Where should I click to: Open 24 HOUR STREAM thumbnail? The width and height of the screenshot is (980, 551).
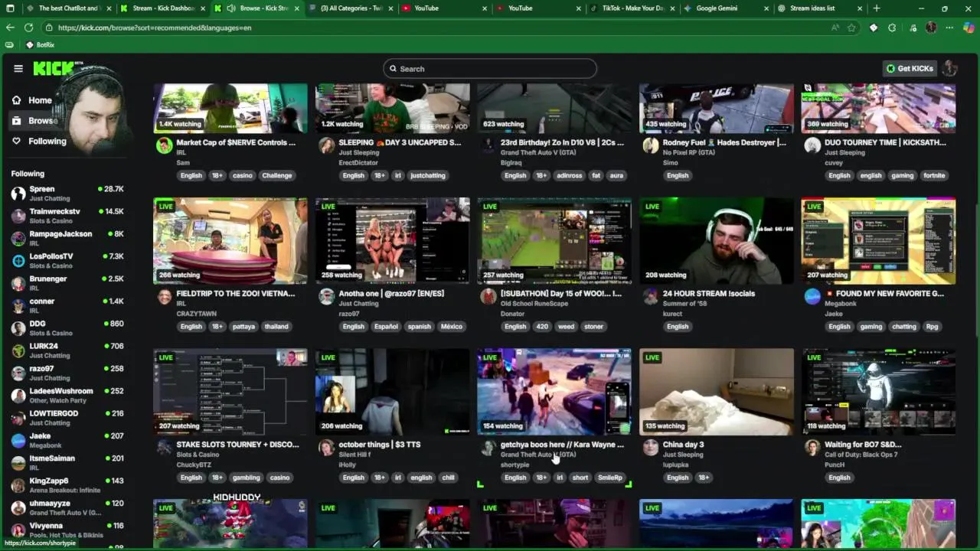coord(717,241)
